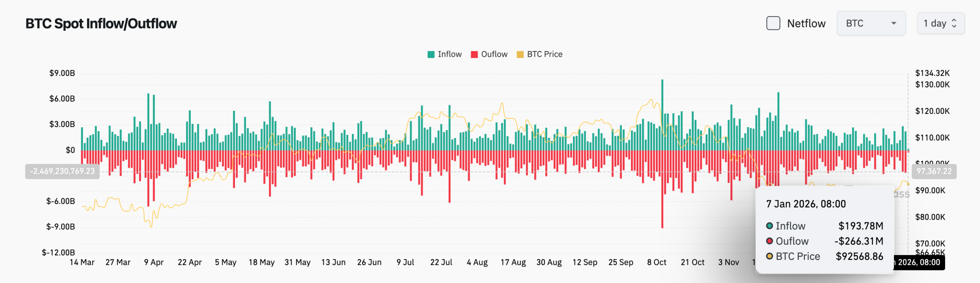Click the red Ouflow legend square

(474, 54)
